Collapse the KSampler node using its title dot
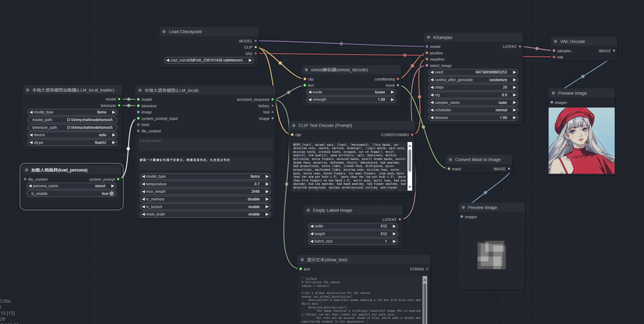Viewport: 644px width, 324px height. (x=428, y=38)
